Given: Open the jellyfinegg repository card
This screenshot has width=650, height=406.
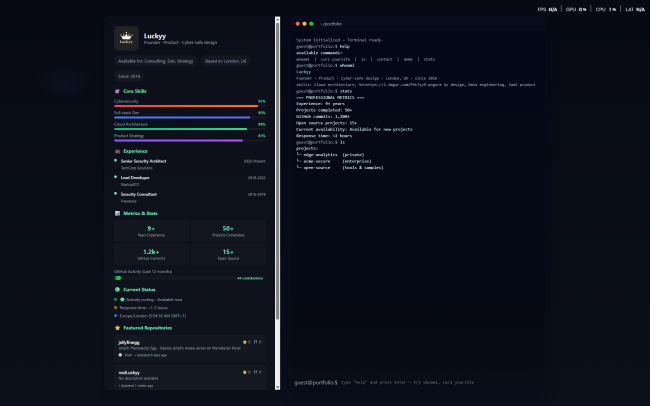Looking at the screenshot, I should 190,348.
